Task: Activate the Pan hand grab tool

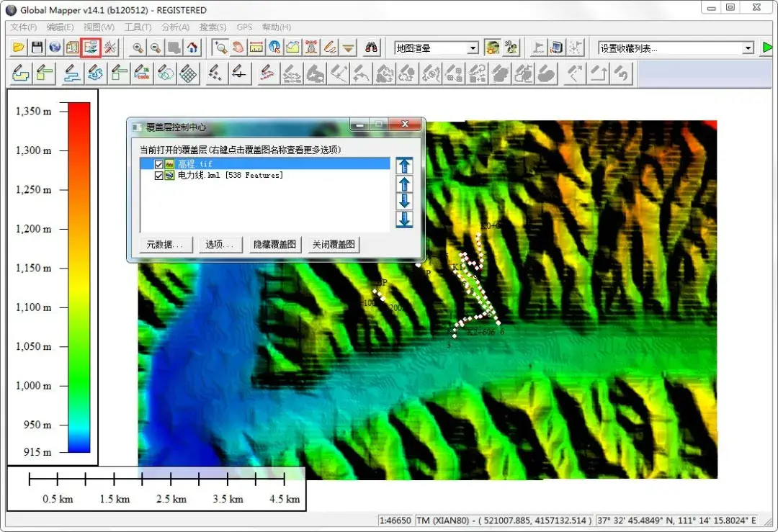Action: click(238, 48)
